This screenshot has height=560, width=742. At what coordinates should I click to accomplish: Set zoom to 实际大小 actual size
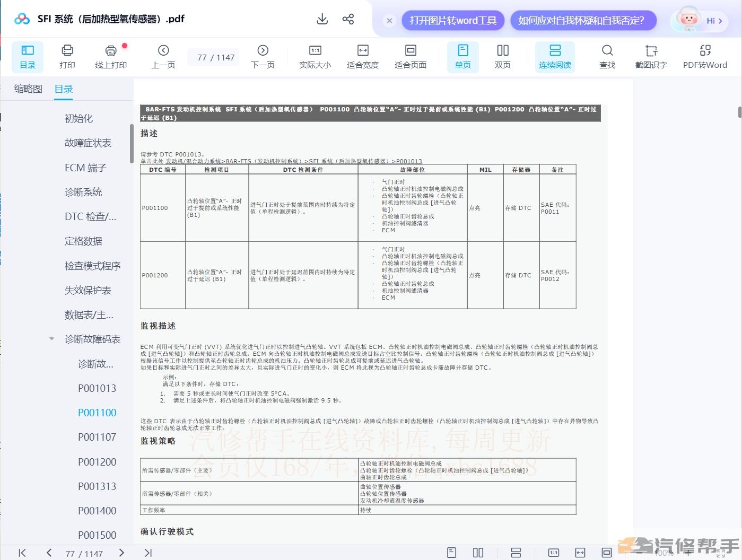pos(315,57)
